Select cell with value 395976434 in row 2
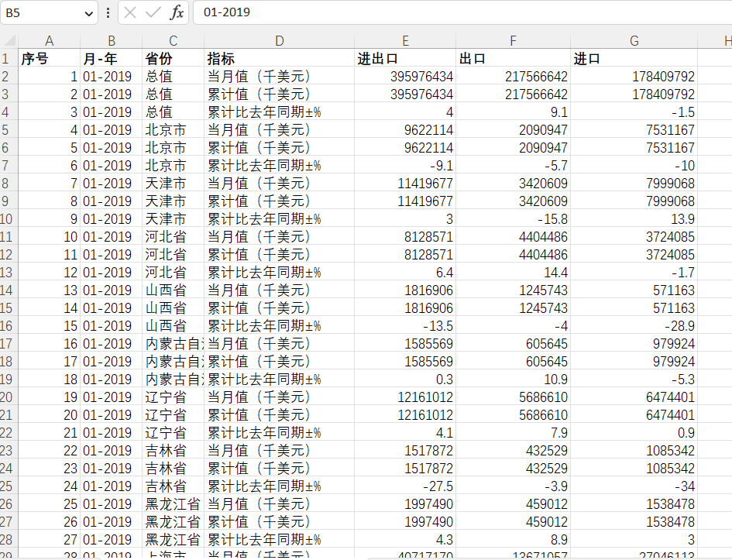732x560 pixels. pos(405,77)
